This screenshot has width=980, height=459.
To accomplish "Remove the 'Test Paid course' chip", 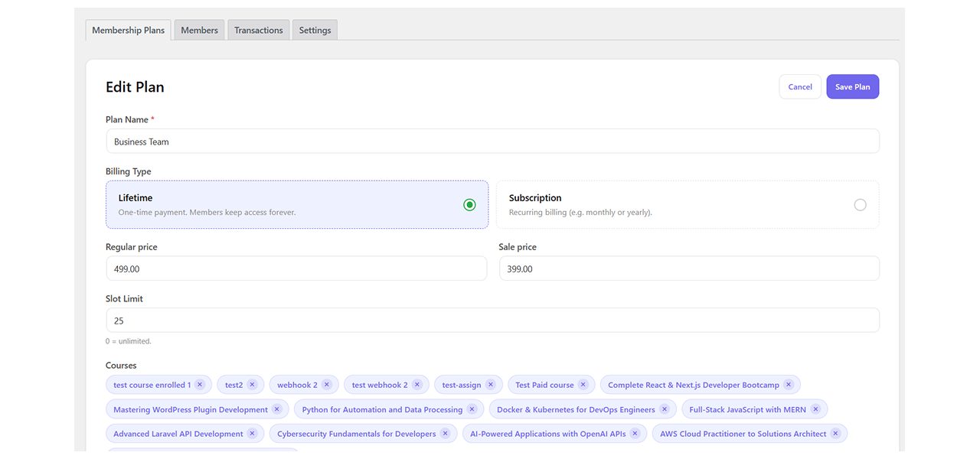I will [583, 385].
